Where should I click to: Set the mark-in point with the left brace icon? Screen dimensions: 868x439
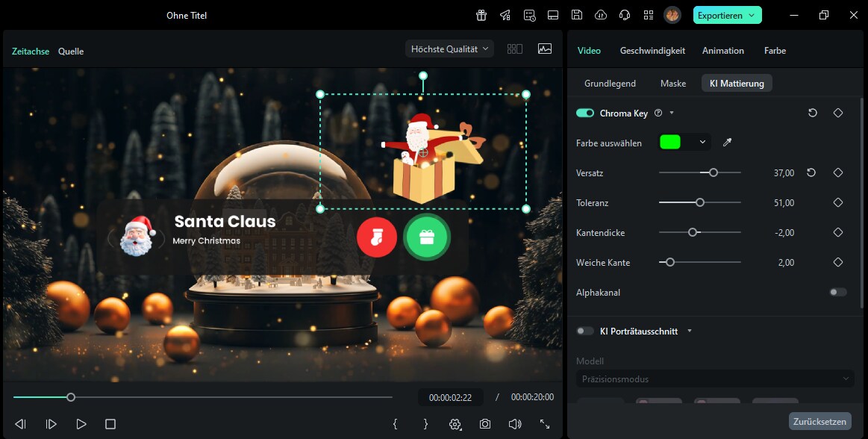pos(395,424)
